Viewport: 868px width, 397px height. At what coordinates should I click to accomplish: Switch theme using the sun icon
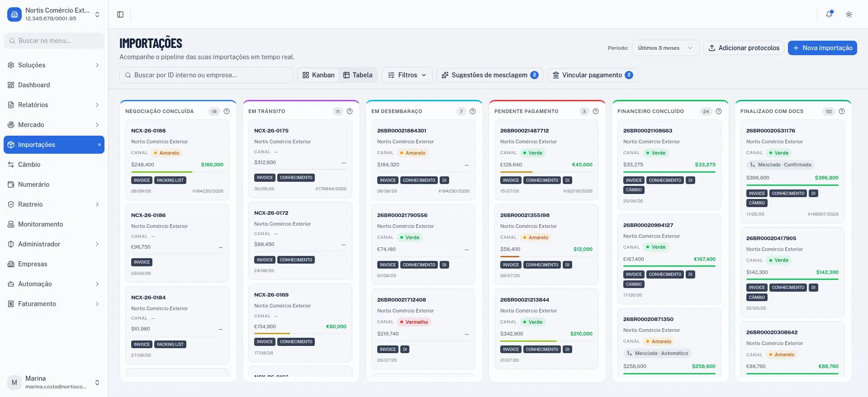[x=849, y=14]
